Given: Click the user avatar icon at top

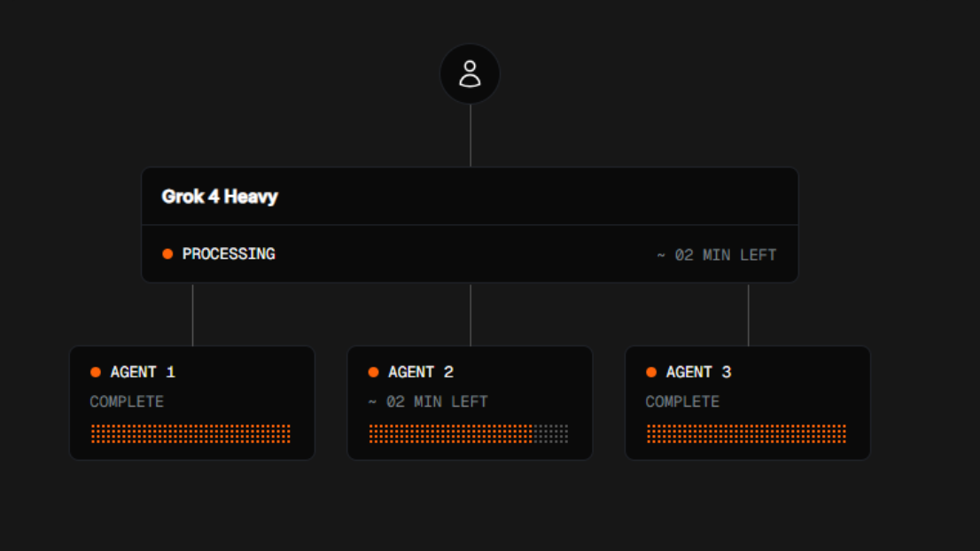Looking at the screenshot, I should click(470, 74).
